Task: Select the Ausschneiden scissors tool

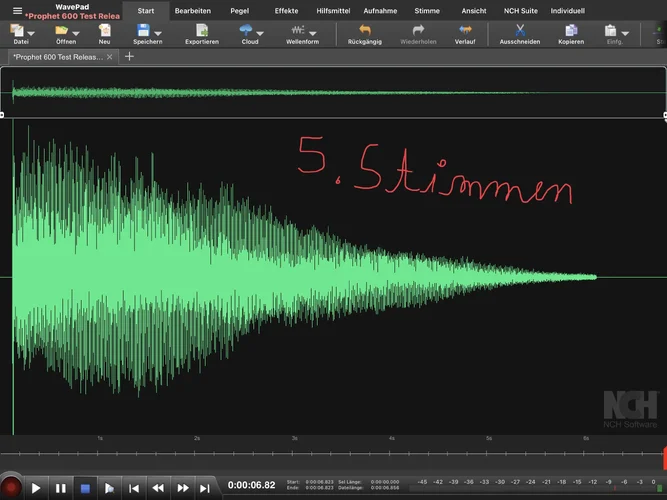Action: tap(519, 31)
